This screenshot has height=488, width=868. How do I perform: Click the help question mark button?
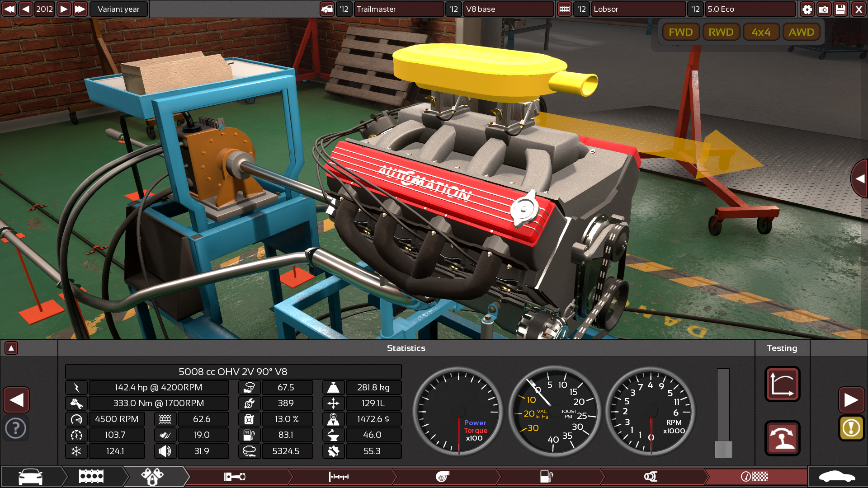click(16, 428)
